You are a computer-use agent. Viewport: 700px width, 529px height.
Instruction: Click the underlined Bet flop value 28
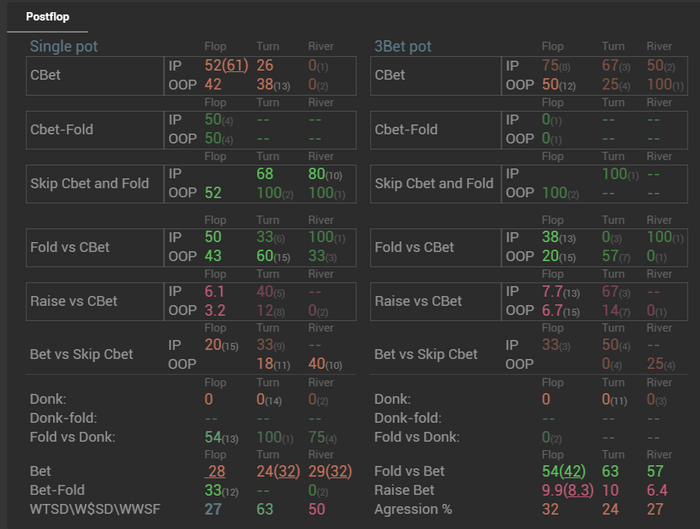[x=215, y=471]
